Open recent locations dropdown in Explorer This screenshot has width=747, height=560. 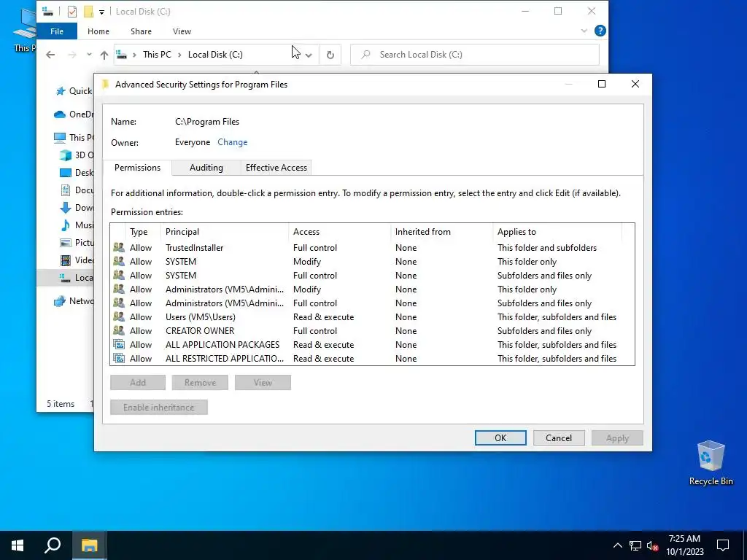coord(89,55)
